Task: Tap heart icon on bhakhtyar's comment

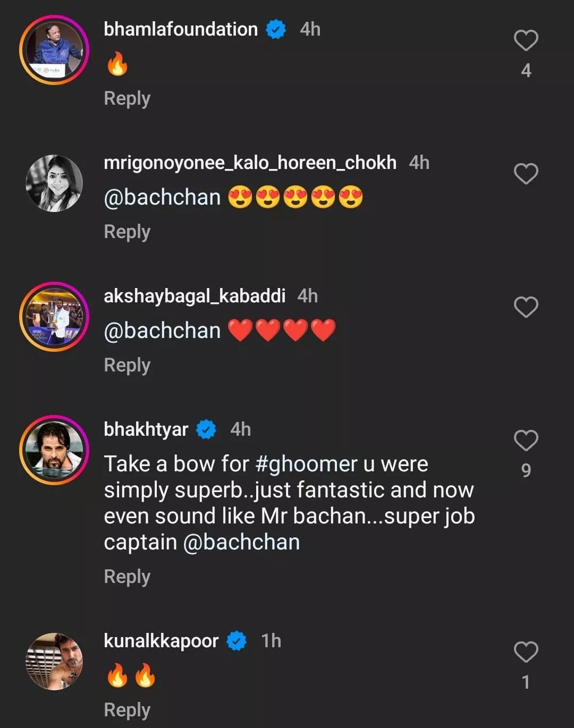Action: 526,441
